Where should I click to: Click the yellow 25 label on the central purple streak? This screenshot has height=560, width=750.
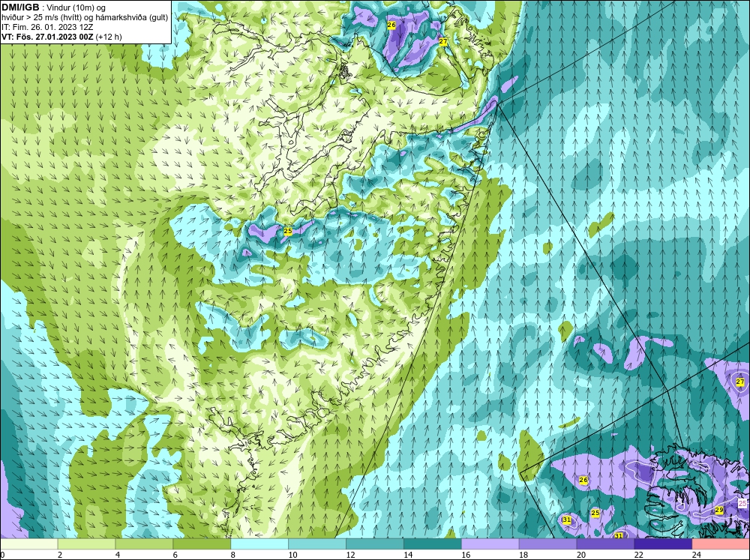coord(287,231)
